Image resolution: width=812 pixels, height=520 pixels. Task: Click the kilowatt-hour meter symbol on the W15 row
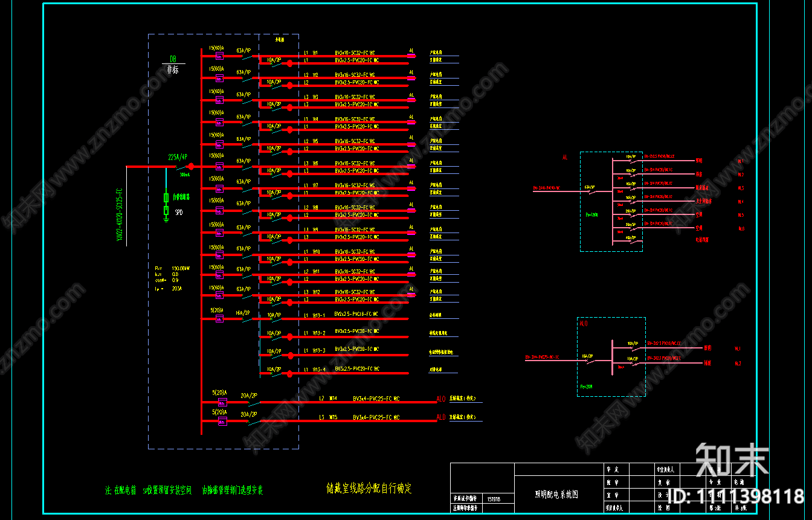(222, 421)
